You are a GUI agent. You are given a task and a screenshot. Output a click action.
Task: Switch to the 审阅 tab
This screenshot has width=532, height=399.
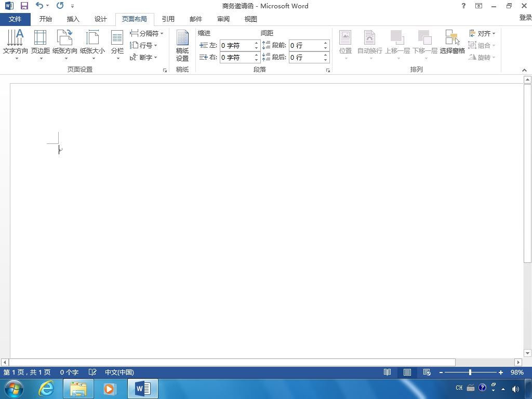(x=223, y=19)
